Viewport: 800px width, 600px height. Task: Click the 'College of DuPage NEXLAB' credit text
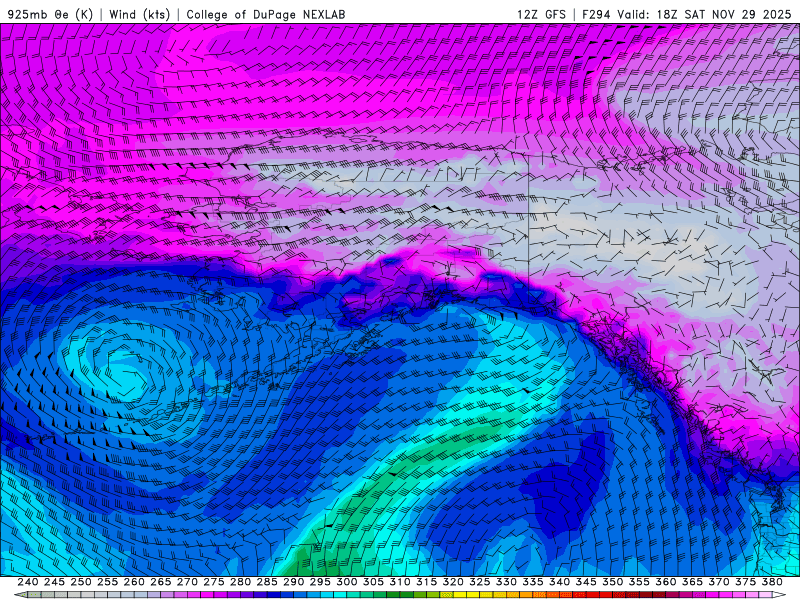pyautogui.click(x=266, y=14)
